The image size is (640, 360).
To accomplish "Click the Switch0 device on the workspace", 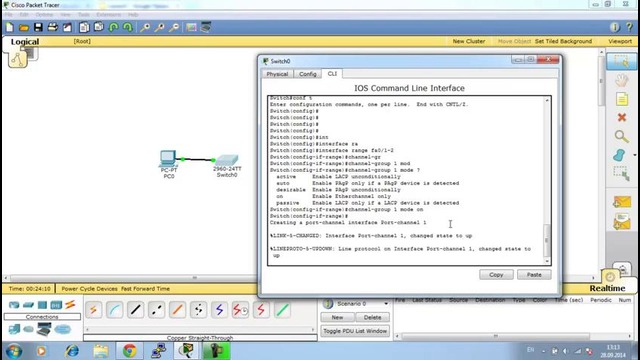I will pyautogui.click(x=227, y=160).
